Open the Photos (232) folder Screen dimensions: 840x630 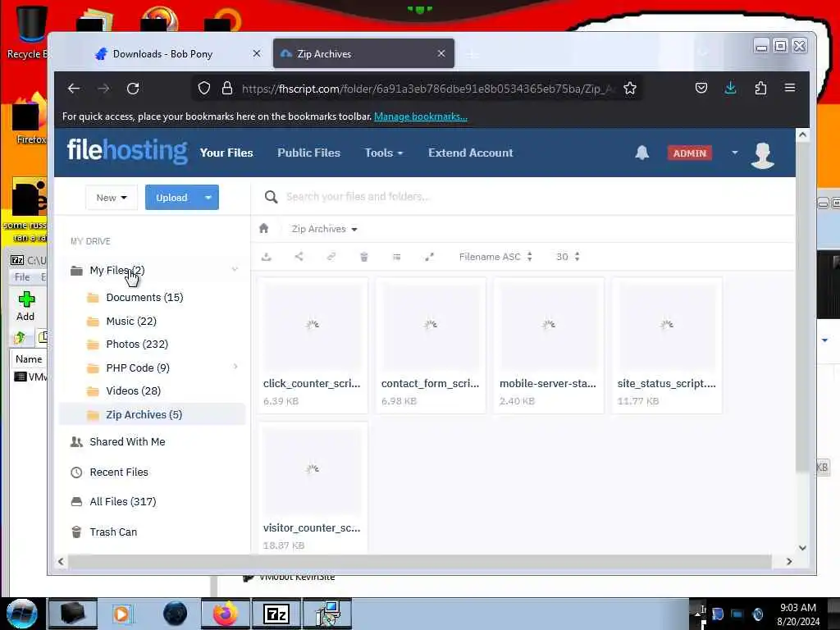[x=137, y=344]
